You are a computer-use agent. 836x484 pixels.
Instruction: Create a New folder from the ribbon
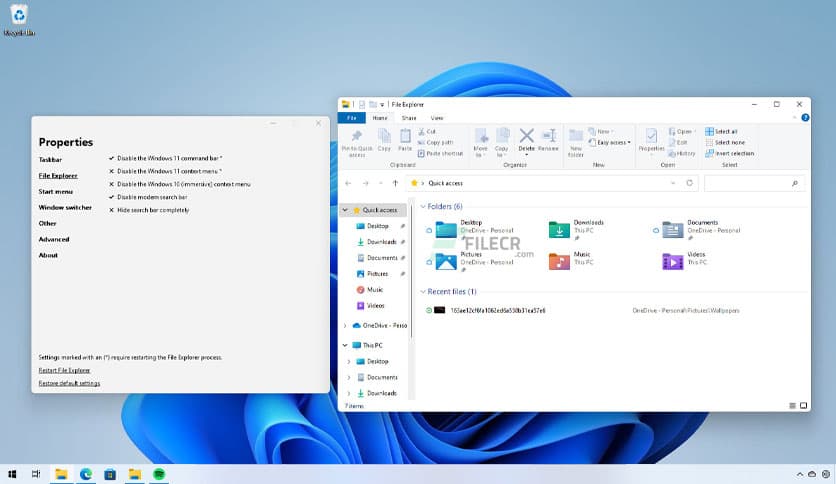(576, 137)
